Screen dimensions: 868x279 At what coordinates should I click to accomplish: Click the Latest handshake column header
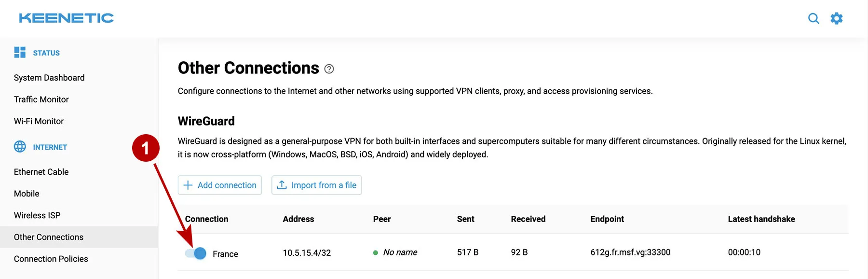pos(761,219)
